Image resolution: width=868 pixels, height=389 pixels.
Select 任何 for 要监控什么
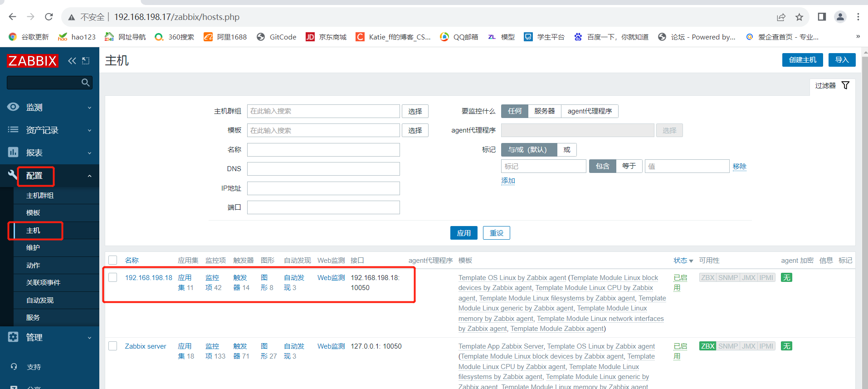click(x=514, y=111)
